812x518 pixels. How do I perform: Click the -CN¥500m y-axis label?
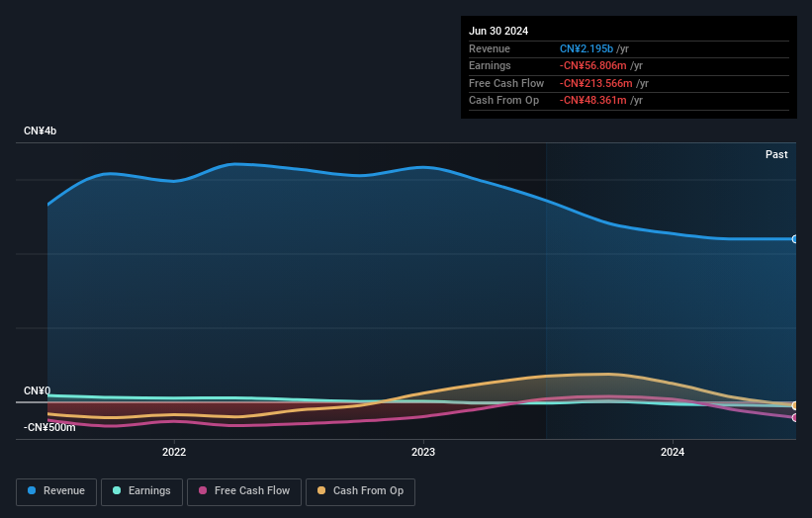tap(49, 427)
